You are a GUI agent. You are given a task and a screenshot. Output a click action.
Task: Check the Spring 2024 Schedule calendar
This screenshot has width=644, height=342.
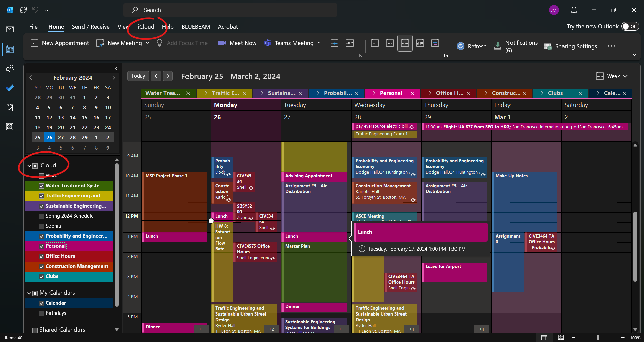[x=41, y=216]
